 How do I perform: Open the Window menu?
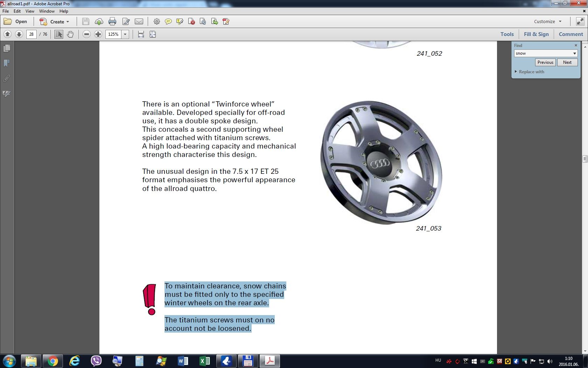[x=47, y=11]
